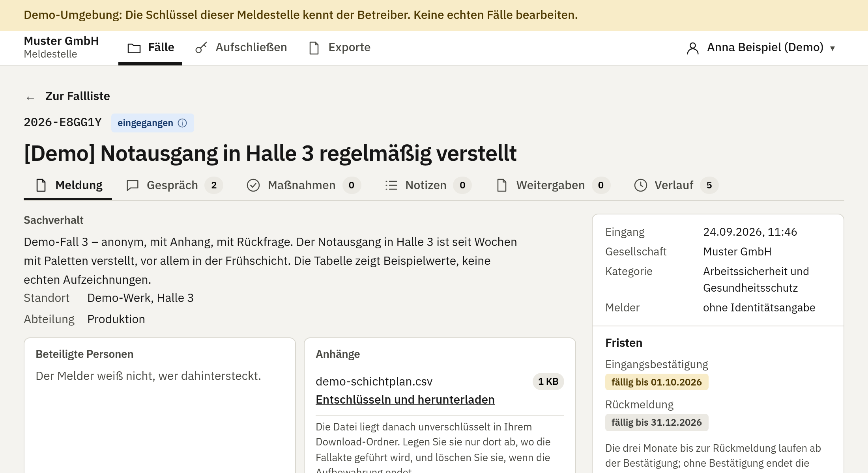Click the case title Notausgang in Halle 3
This screenshot has height=473, width=868.
(270, 153)
